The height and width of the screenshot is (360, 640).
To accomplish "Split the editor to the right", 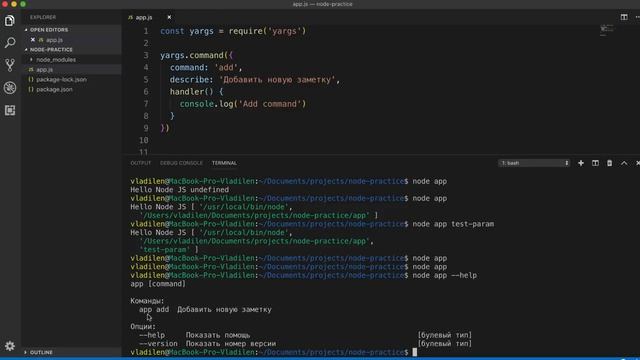I will pos(624,17).
